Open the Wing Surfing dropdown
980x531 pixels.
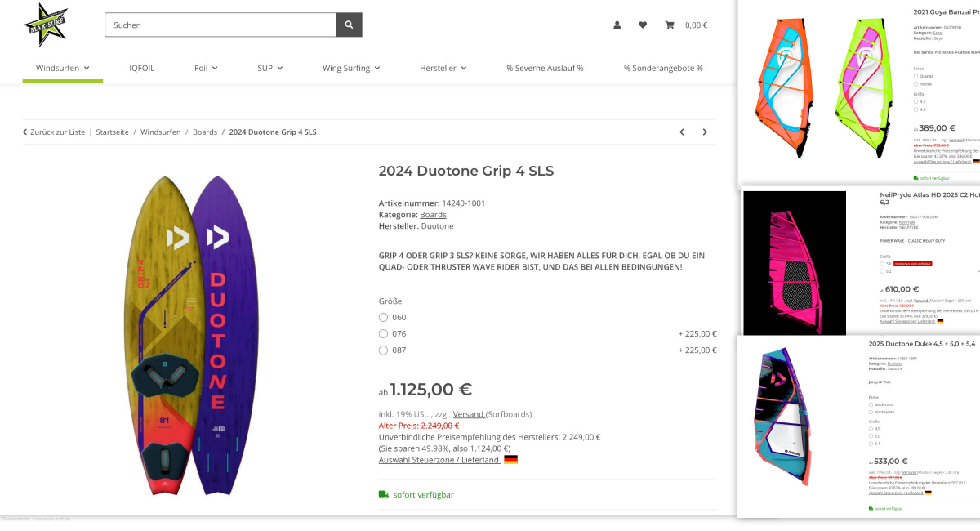[351, 69]
